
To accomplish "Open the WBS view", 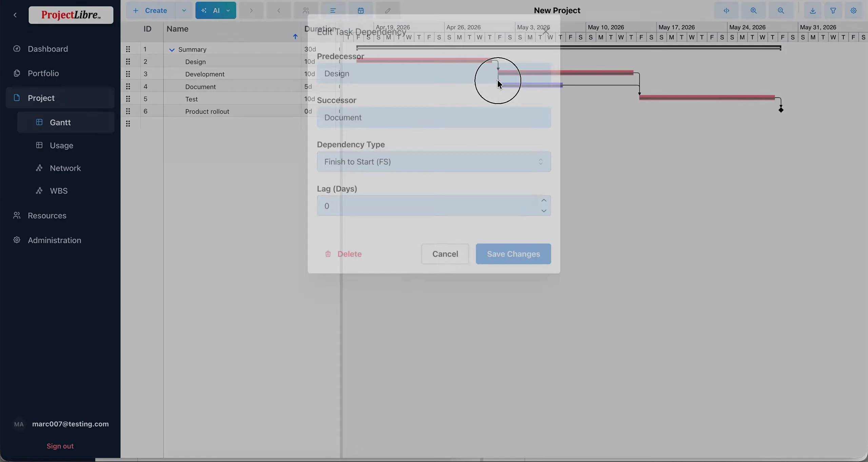I will click(x=59, y=191).
